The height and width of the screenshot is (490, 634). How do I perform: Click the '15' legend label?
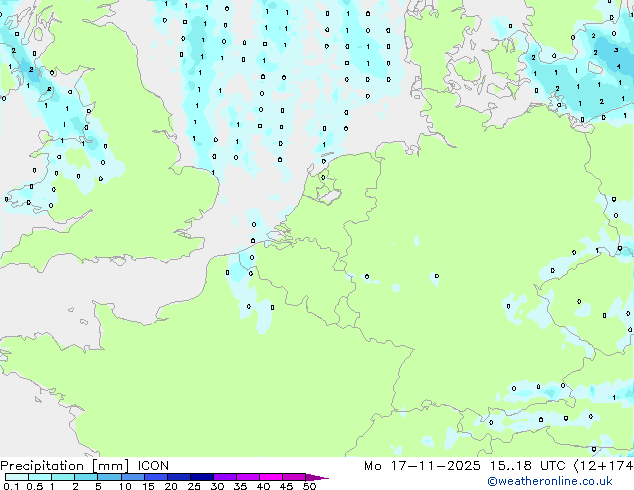(x=148, y=486)
